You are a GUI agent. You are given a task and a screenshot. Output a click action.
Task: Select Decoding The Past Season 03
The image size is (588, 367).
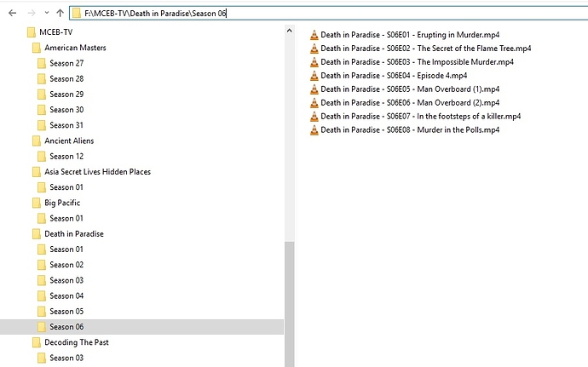66,358
